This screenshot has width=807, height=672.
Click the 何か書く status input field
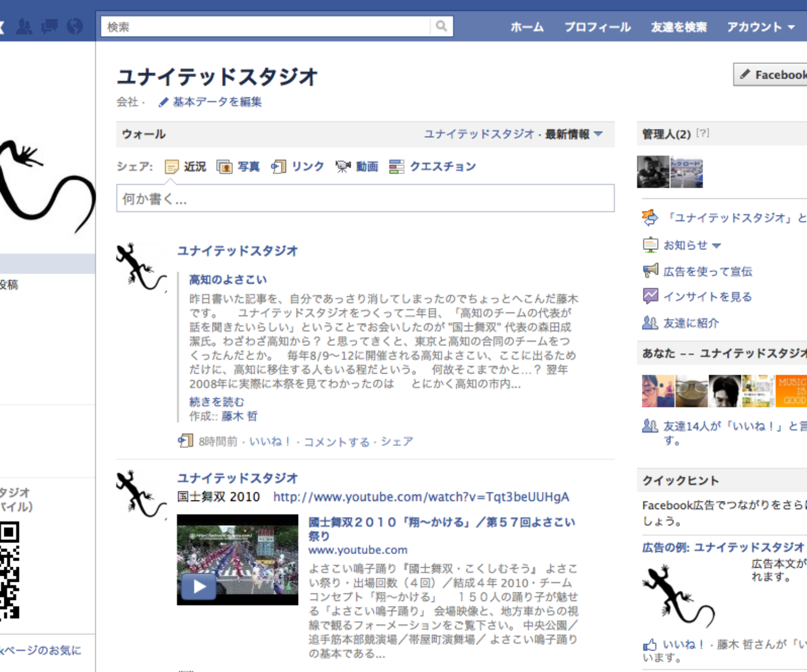[365, 199]
